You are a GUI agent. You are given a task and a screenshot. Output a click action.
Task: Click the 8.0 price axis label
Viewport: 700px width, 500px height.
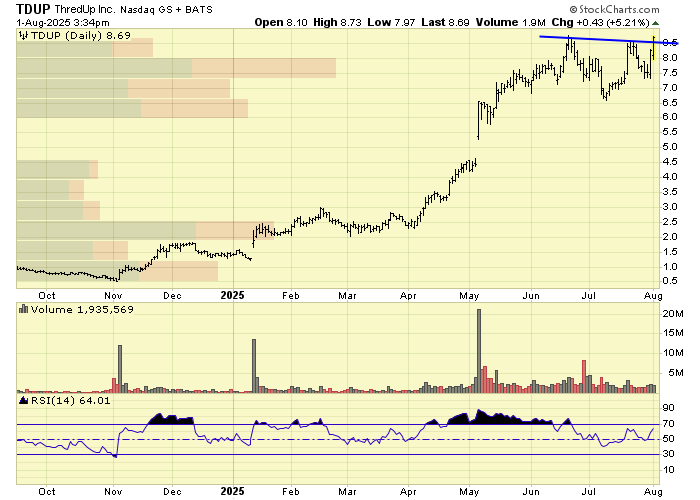pos(670,58)
